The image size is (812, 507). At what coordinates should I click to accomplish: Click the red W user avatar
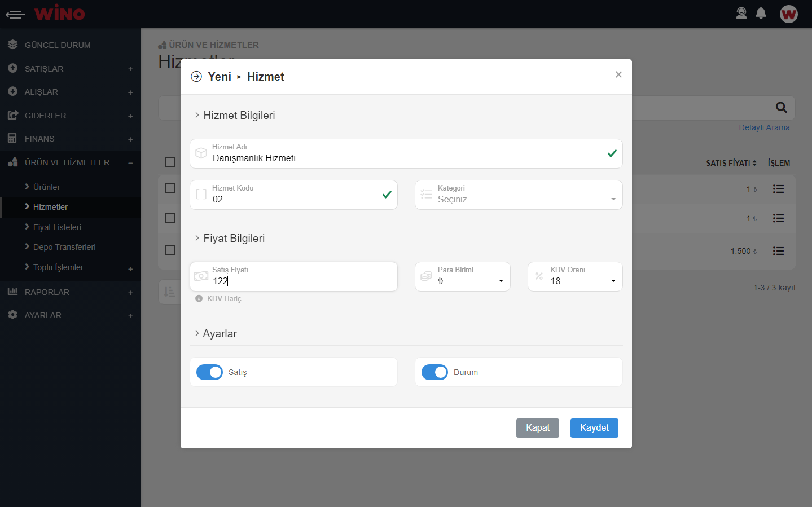click(x=788, y=14)
